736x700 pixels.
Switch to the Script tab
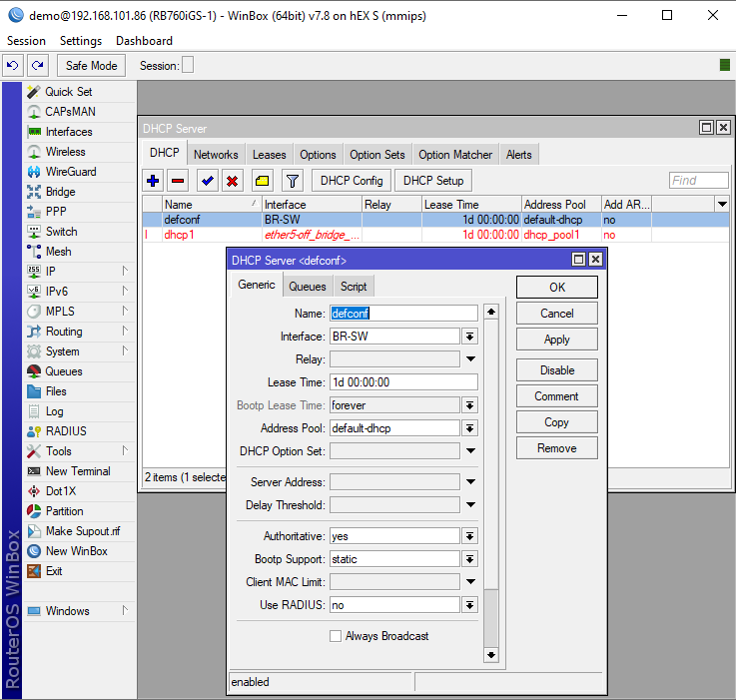354,287
